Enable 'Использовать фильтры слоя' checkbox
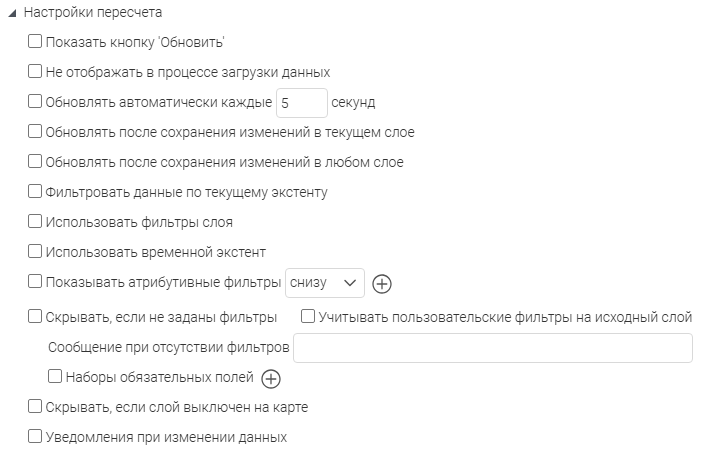The width and height of the screenshot is (701, 450). [36, 222]
